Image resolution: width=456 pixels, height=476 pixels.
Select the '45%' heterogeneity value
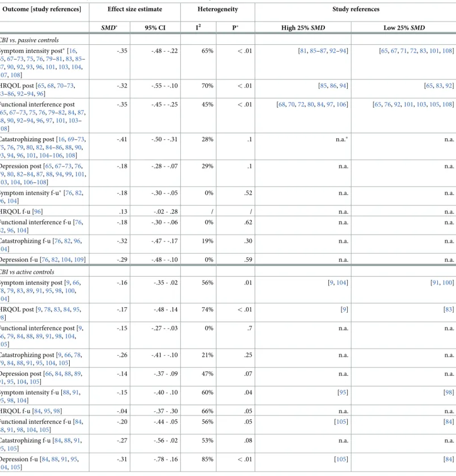coord(208,104)
